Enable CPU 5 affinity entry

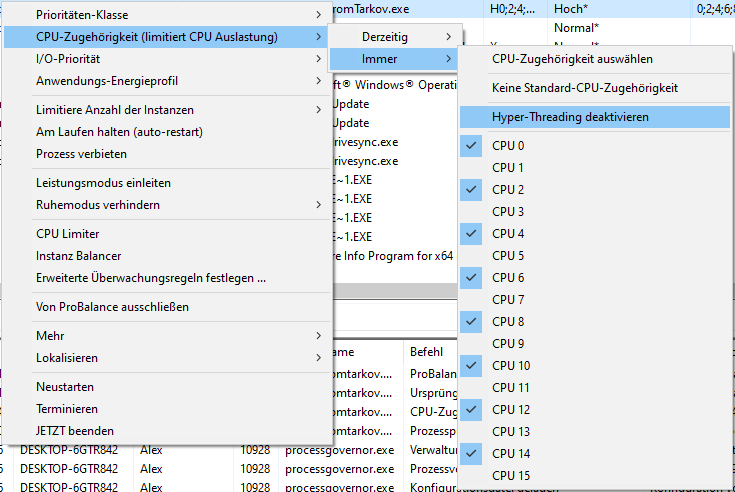point(594,256)
